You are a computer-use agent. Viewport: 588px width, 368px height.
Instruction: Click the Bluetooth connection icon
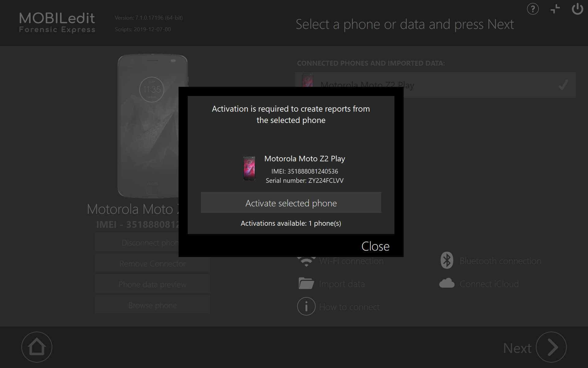[447, 260]
